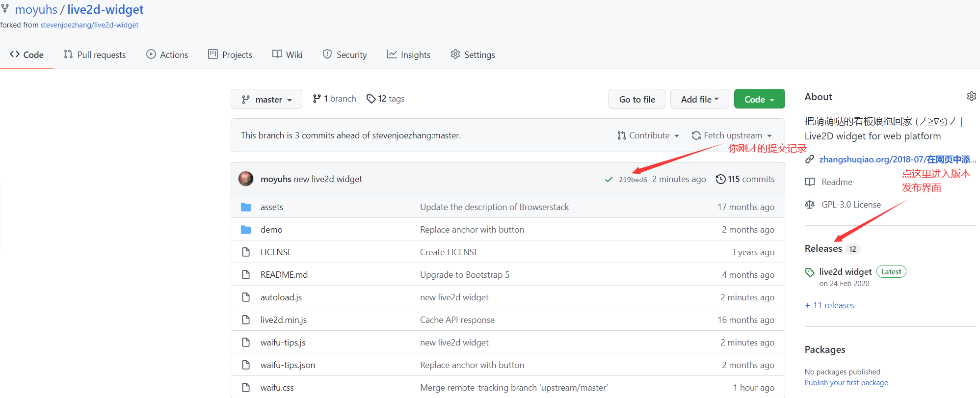Go to the Wiki tab
The width and height of the screenshot is (980, 398).
tap(288, 54)
